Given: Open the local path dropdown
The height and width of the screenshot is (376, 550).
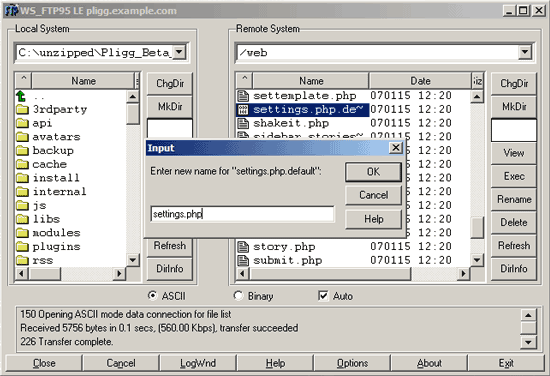Looking at the screenshot, I should point(179,52).
